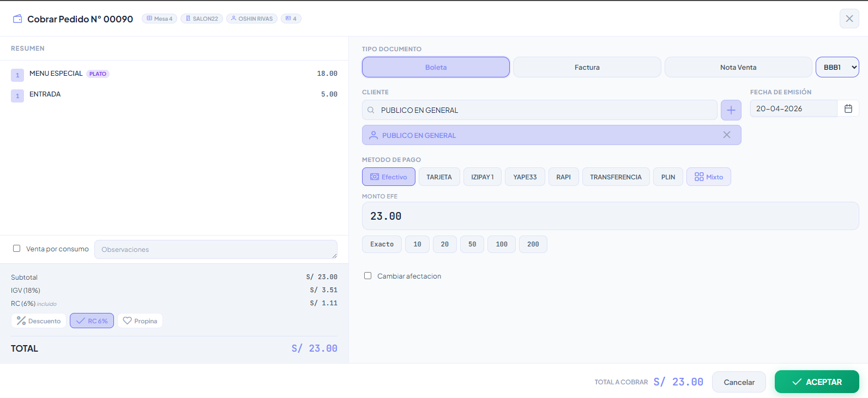Select Boleta document type
The height and width of the screenshot is (398, 868).
(436, 67)
